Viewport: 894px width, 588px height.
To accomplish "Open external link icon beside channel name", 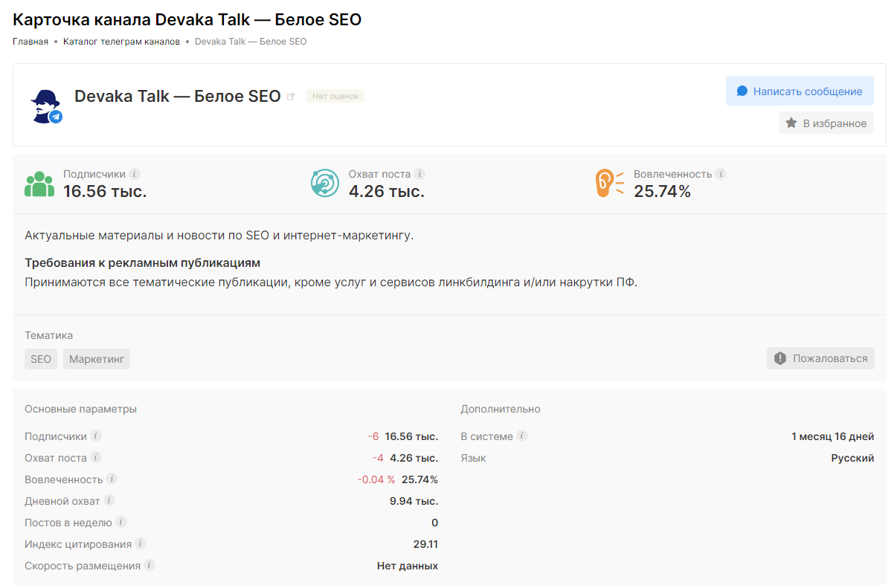I will [291, 97].
